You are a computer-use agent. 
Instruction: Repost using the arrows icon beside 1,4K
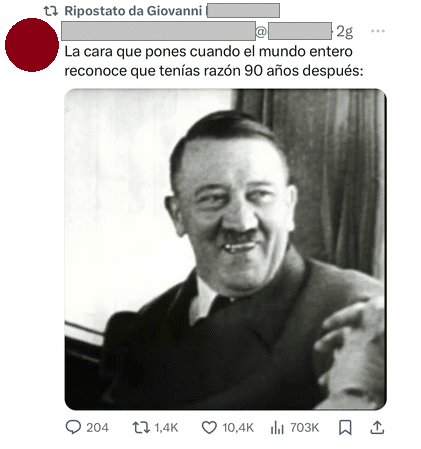tap(141, 427)
